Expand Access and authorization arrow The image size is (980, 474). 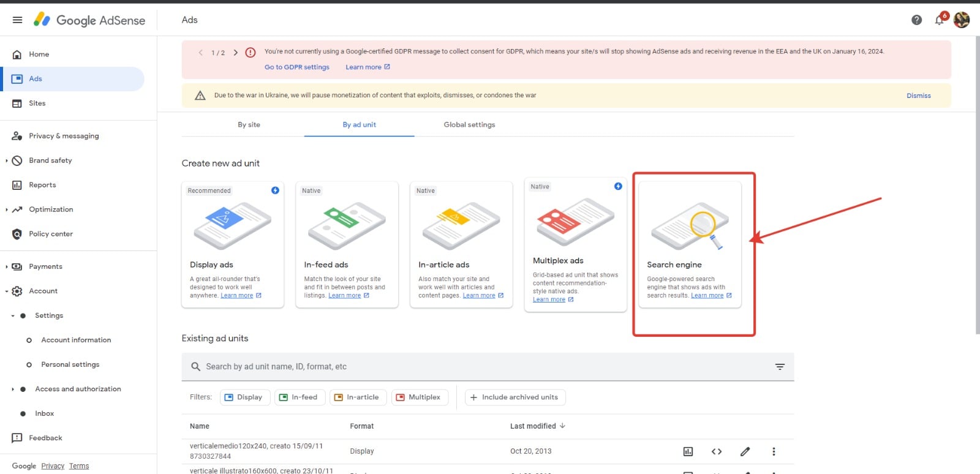click(x=13, y=389)
